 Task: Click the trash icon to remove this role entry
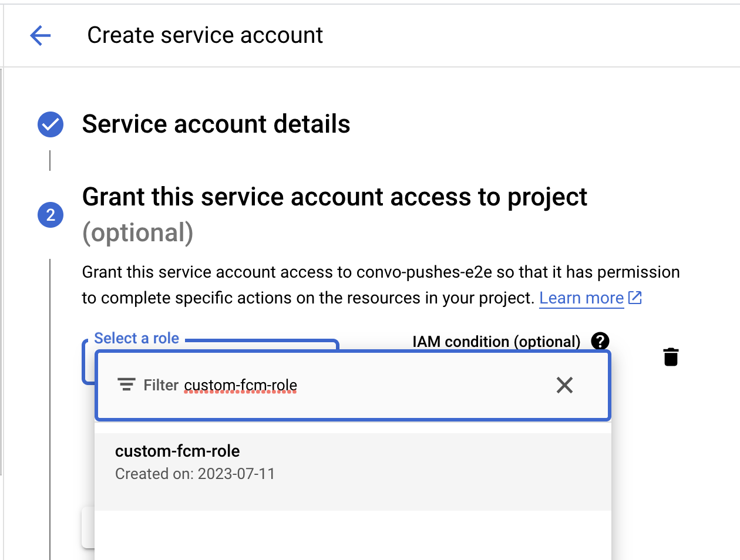670,356
